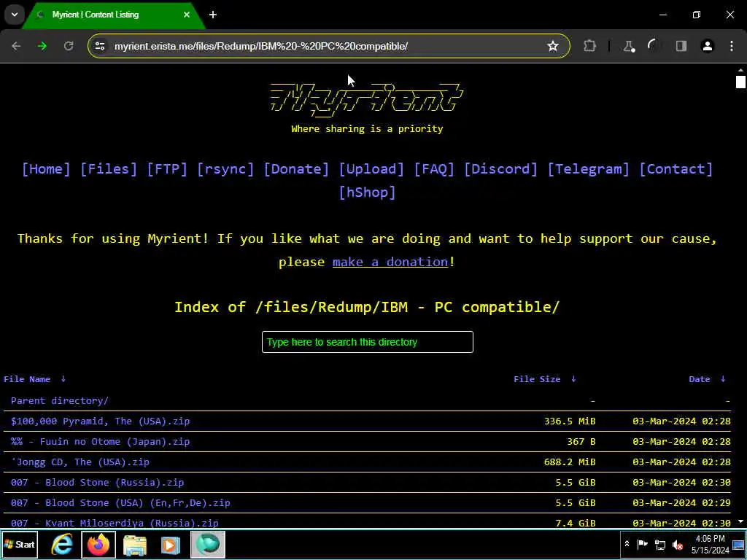
Task: Reload the page with the refresh icon
Action: pos(69,46)
